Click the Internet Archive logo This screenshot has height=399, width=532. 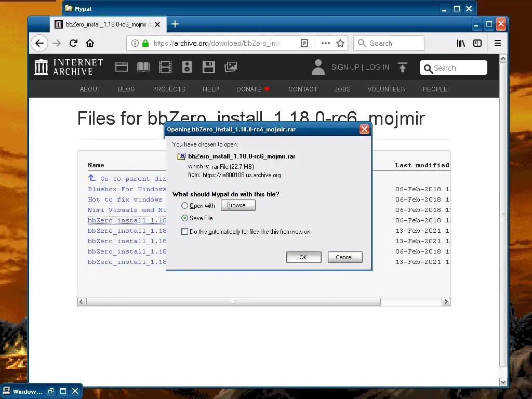click(x=69, y=67)
